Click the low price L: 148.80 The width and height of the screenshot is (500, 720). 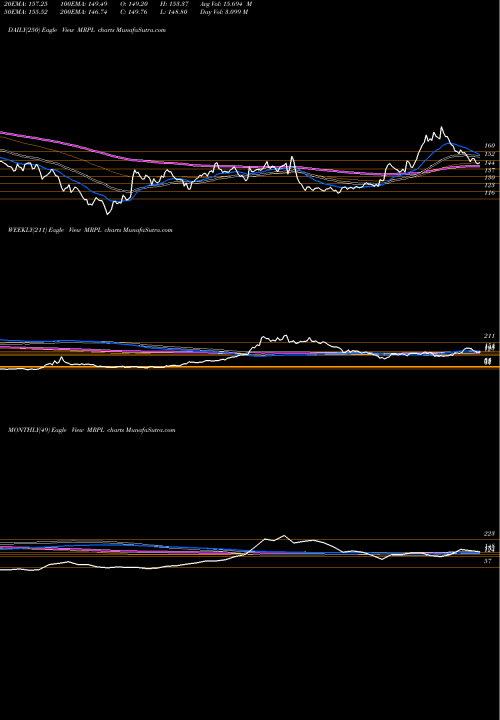[174, 12]
